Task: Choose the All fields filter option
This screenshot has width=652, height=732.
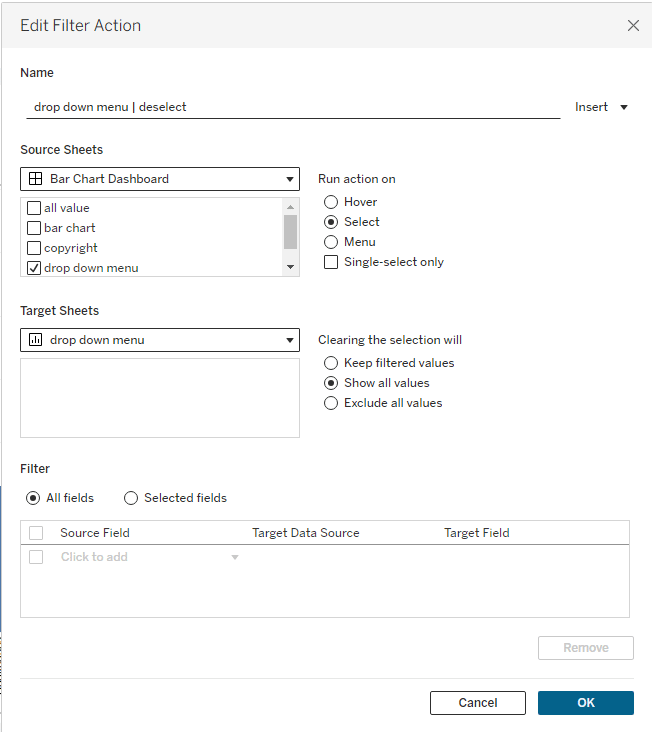Action: pos(33,498)
